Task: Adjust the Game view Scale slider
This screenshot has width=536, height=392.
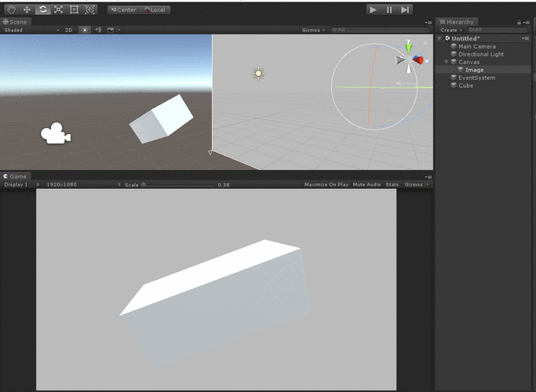Action: pos(178,185)
